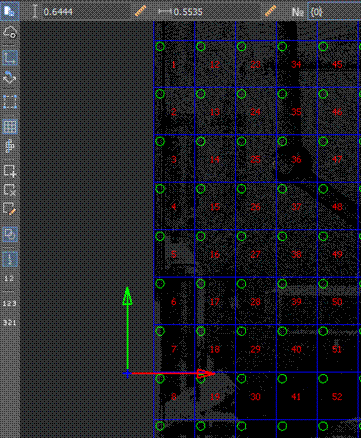361x439 pixels.
Task: Click the ruler icon after the 0.6444 field
Action: click(141, 12)
